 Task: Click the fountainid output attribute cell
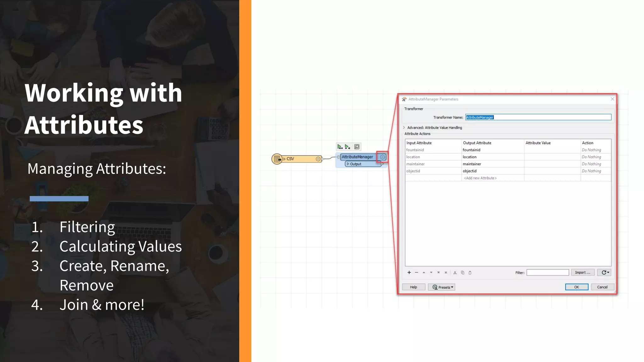[493, 150]
